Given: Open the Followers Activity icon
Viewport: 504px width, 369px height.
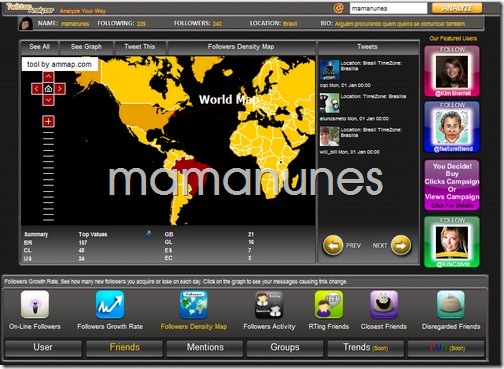Looking at the screenshot, I should point(269,304).
